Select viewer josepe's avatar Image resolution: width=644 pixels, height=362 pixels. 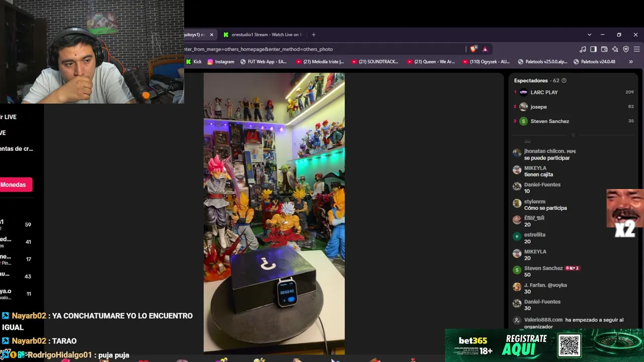(524, 107)
